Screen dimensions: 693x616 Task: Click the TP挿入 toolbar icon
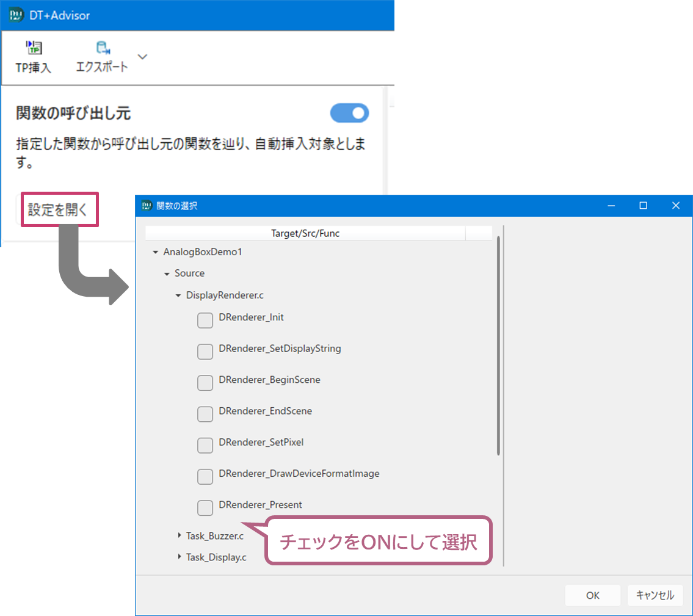[33, 49]
